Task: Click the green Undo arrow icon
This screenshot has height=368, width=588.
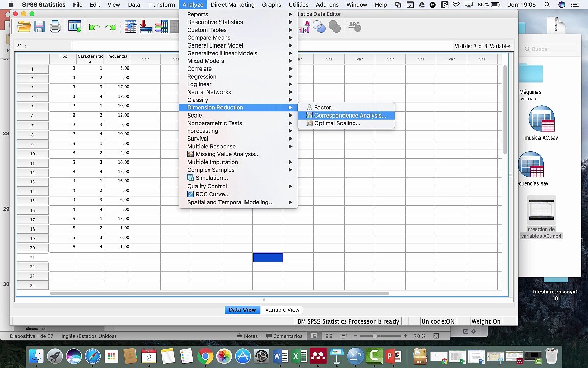Action: tap(94, 27)
